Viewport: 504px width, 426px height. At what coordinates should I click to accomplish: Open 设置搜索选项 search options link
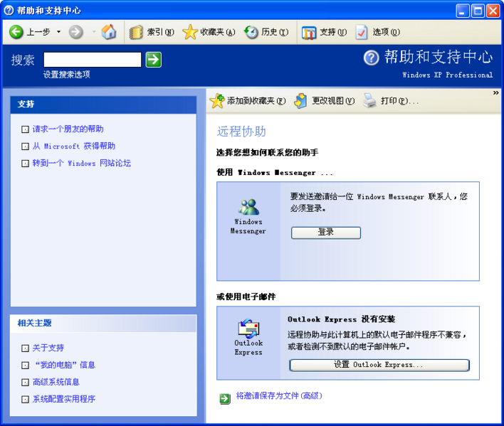pos(67,75)
